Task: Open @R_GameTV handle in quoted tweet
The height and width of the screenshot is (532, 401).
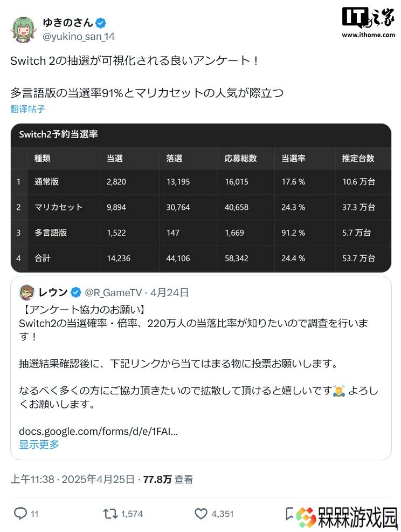Action: click(x=113, y=292)
